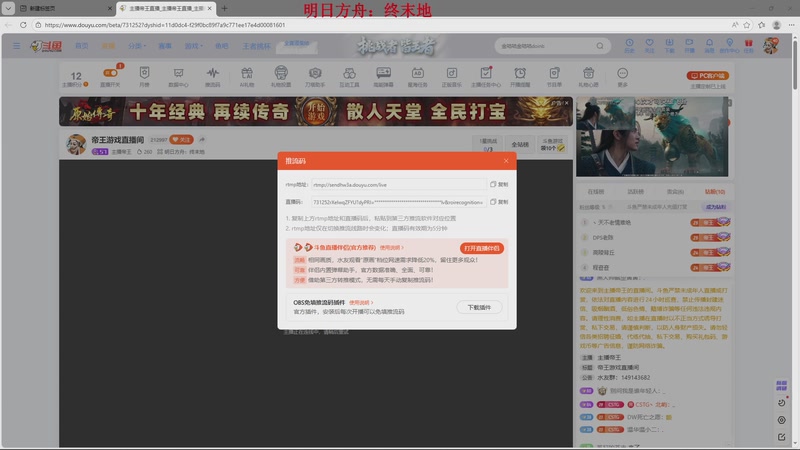Switch to the 新建标签页 browser tab

click(64, 8)
